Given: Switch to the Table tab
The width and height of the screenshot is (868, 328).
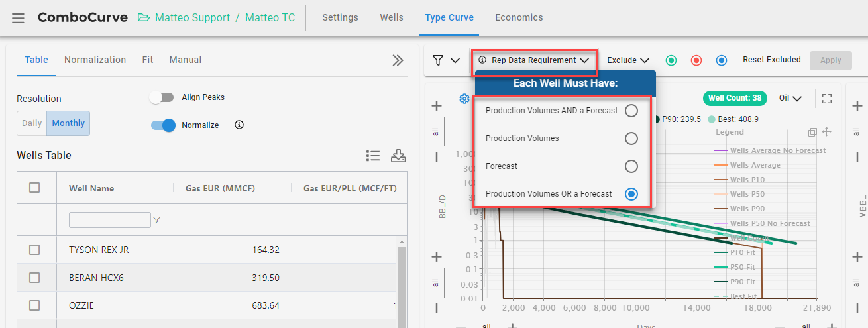Looking at the screenshot, I should 36,60.
